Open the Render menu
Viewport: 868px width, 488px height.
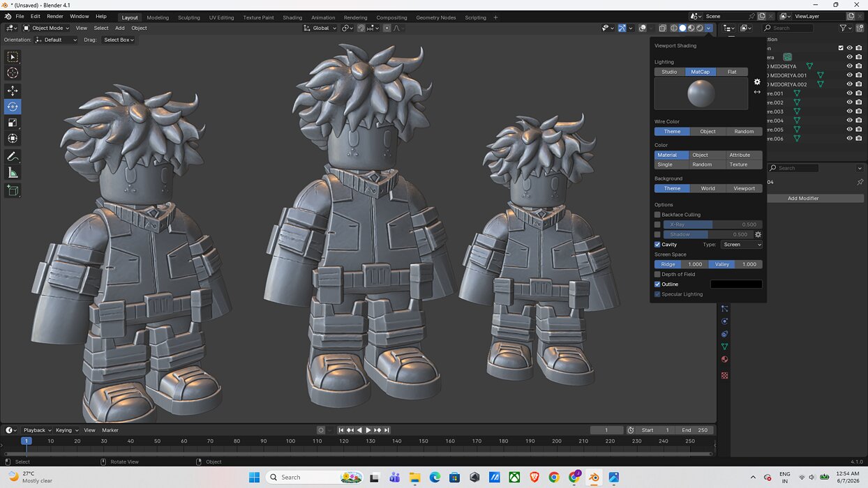click(55, 16)
